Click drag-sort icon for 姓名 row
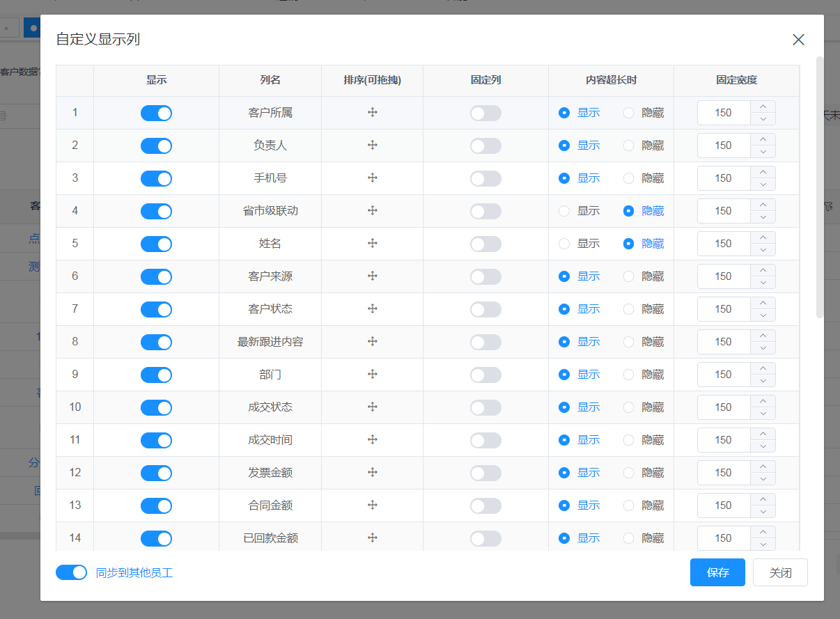 coord(373,244)
